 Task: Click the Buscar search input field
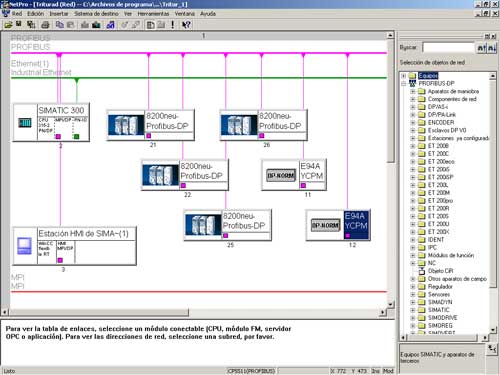point(449,48)
